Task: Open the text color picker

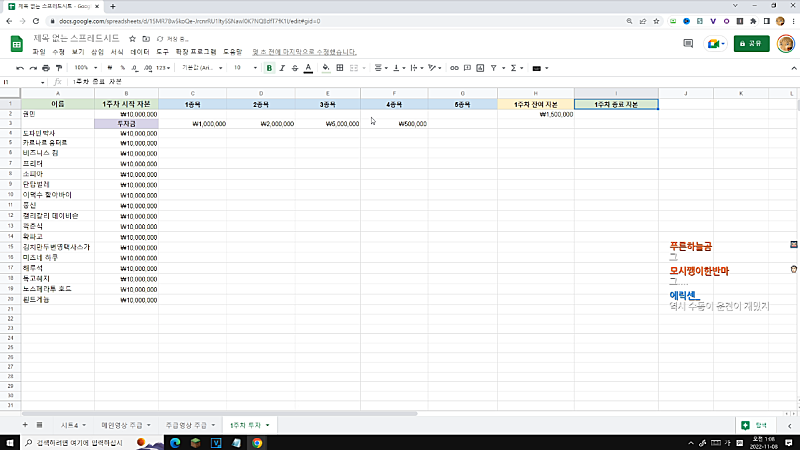Action: click(x=308, y=68)
